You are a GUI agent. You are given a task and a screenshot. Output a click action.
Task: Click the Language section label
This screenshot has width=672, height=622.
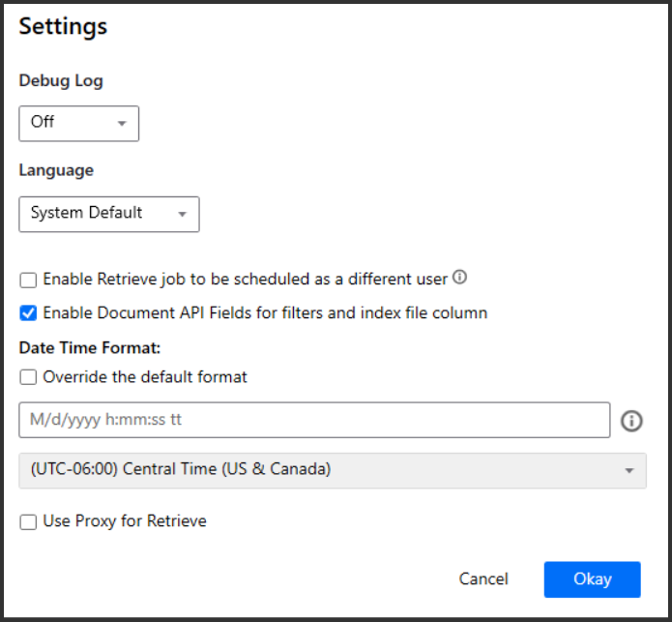coord(56,170)
